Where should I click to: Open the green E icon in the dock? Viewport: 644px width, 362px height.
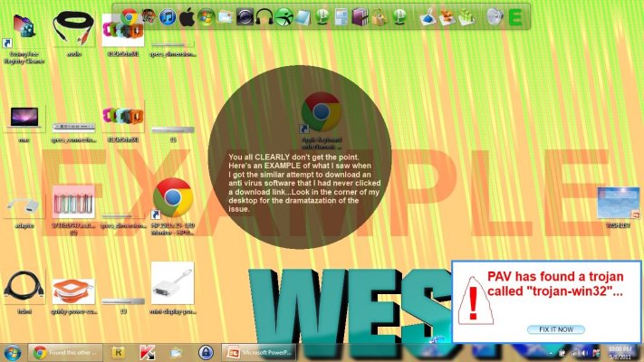point(515,18)
